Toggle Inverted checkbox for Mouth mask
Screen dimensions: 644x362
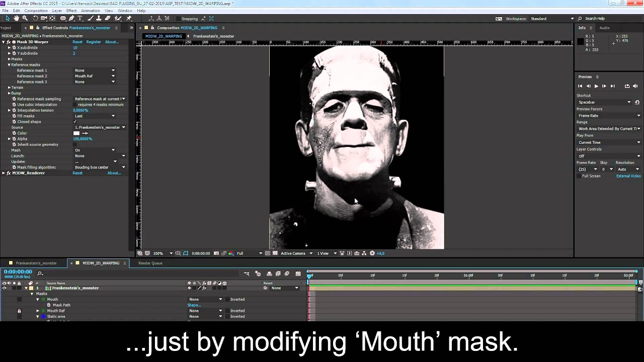point(227,299)
